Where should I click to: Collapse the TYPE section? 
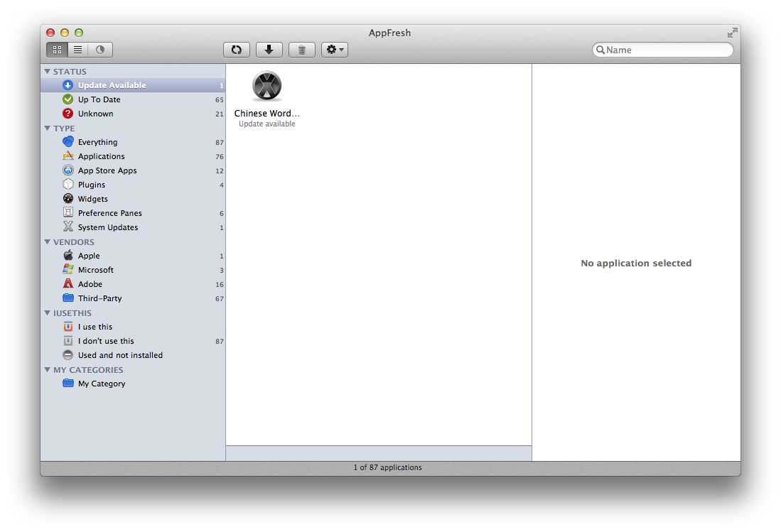pos(48,129)
